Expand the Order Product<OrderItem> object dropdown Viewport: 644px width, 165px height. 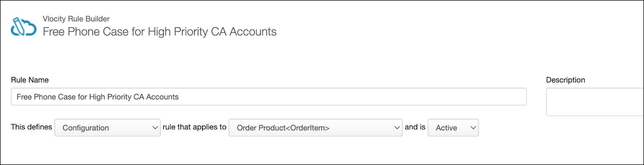[x=316, y=128]
